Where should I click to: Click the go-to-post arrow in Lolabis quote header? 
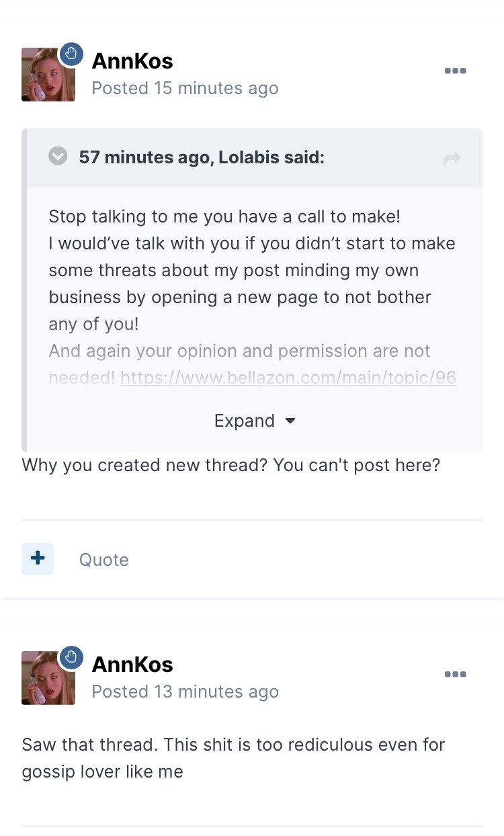452,159
